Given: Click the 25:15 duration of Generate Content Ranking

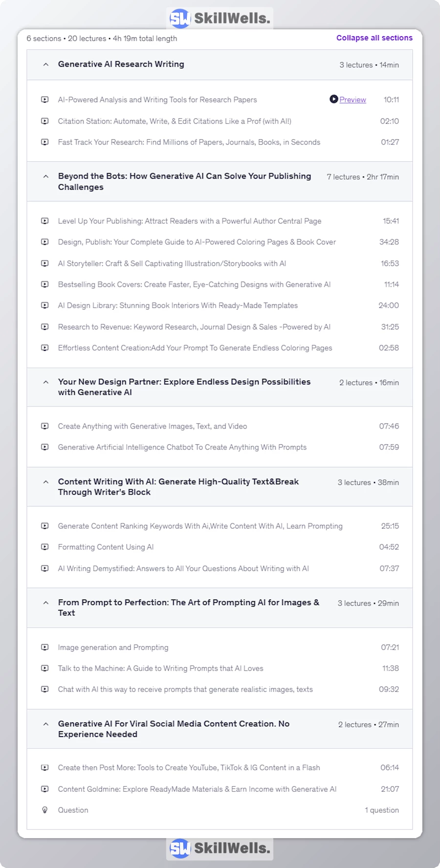Looking at the screenshot, I should [x=390, y=526].
